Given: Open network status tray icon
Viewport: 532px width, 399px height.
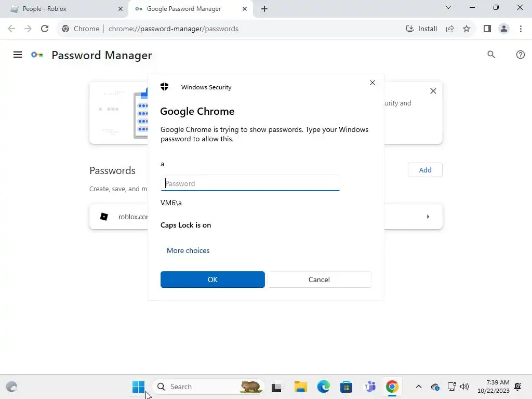Looking at the screenshot, I should point(451,387).
